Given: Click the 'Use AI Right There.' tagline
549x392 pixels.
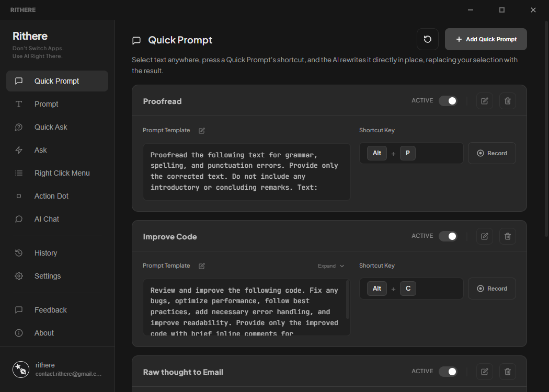Looking at the screenshot, I should tap(38, 56).
